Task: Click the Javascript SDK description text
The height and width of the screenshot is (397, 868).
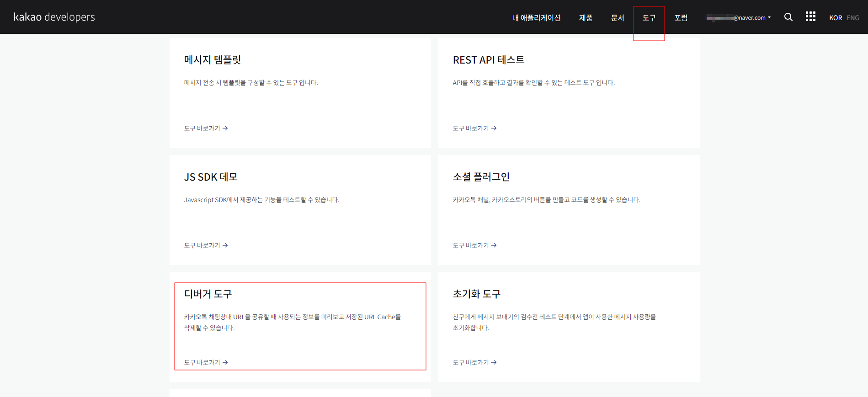Action: coord(261,200)
